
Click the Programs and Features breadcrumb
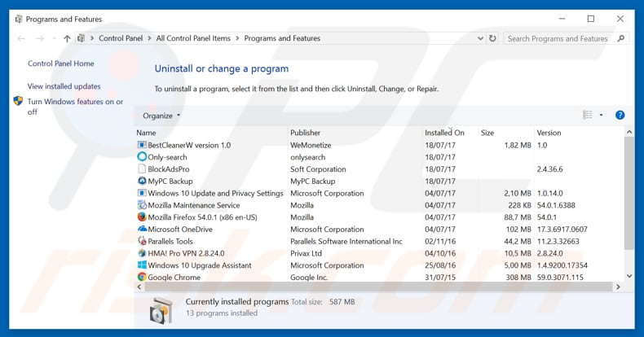click(x=282, y=38)
